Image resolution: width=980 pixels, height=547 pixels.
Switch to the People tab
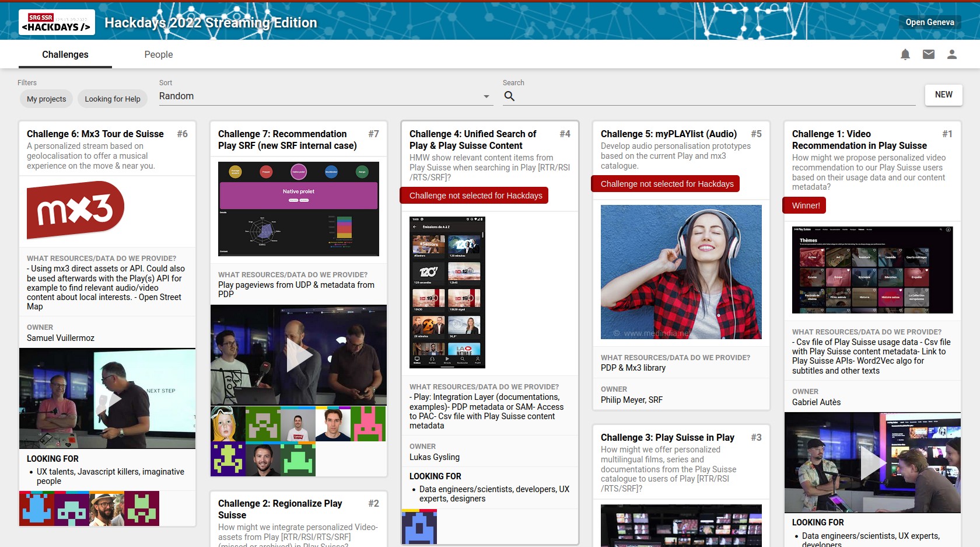click(159, 54)
